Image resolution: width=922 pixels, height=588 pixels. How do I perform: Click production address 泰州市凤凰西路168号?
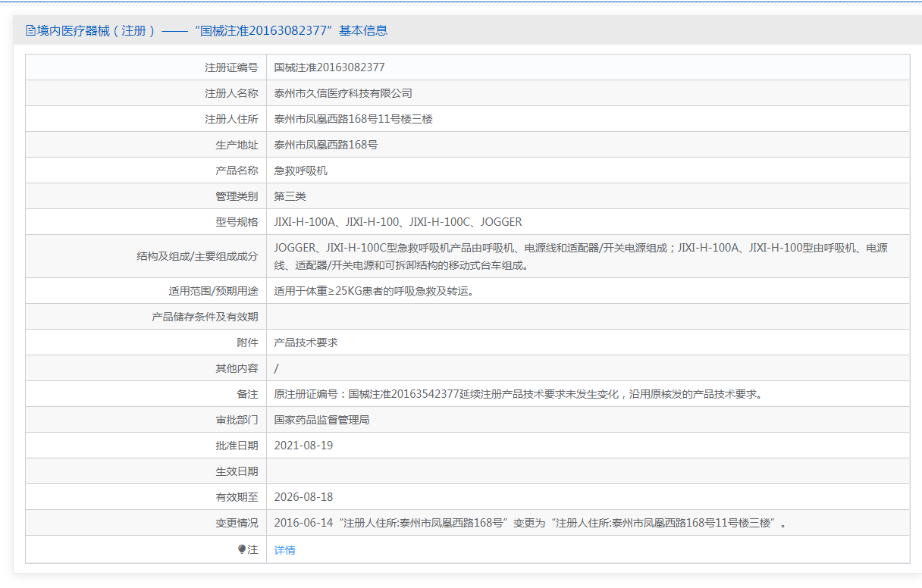[x=326, y=145]
